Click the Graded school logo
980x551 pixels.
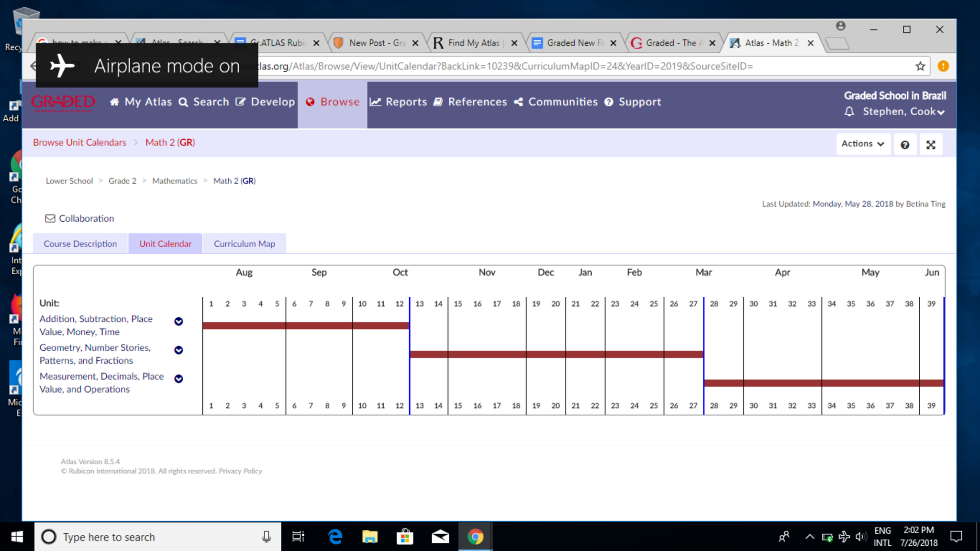pos(63,102)
